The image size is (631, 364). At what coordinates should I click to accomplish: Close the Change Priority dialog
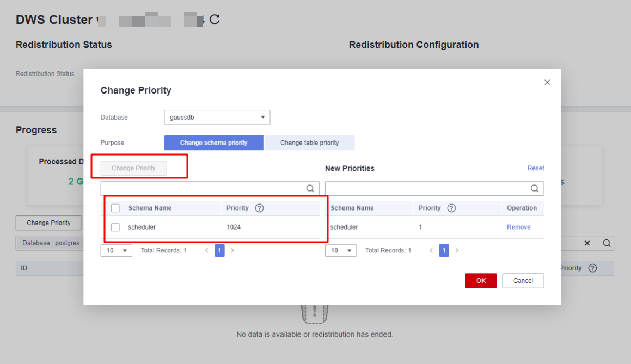(x=547, y=82)
